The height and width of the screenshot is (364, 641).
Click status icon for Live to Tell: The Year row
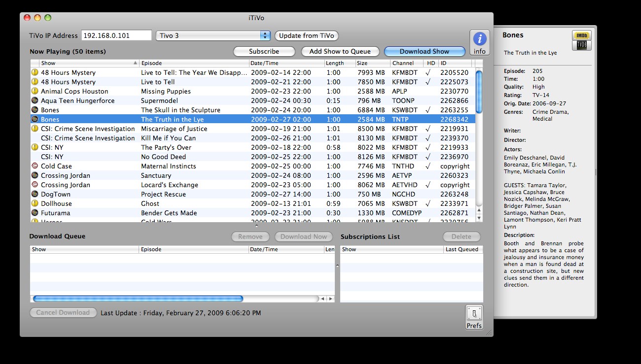point(35,72)
